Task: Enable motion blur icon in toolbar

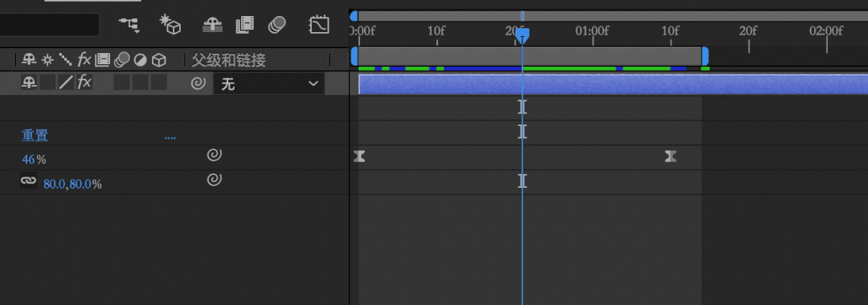Action: 276,24
